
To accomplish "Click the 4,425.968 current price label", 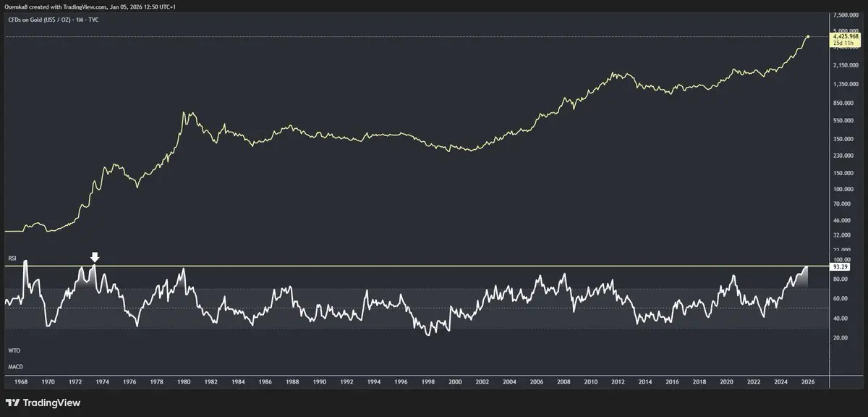I will point(845,36).
